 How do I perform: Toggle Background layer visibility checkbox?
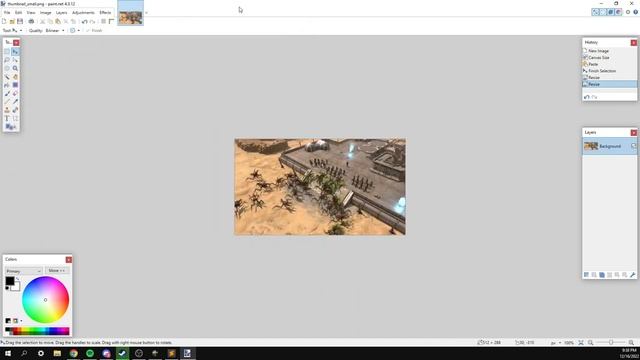[633, 146]
